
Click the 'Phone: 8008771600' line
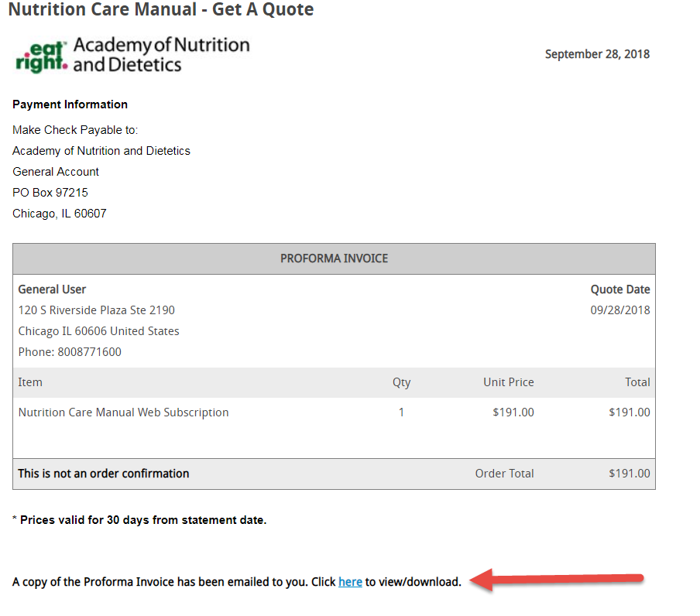click(70, 352)
